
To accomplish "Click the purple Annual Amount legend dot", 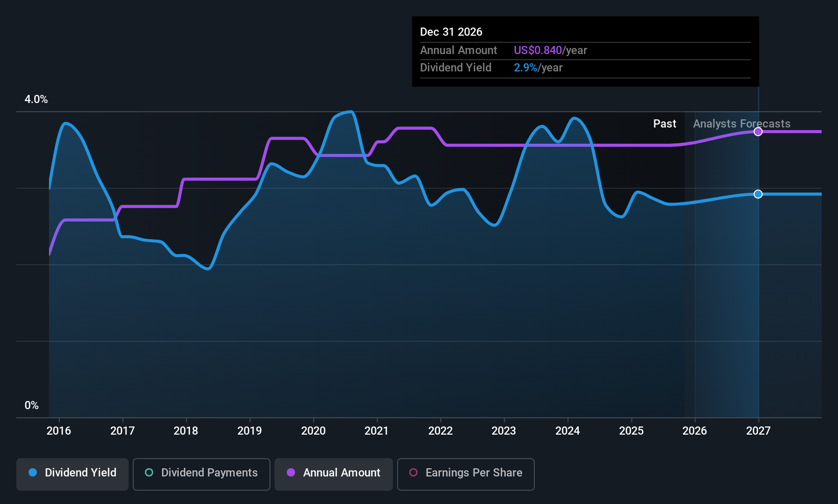I will [x=290, y=473].
